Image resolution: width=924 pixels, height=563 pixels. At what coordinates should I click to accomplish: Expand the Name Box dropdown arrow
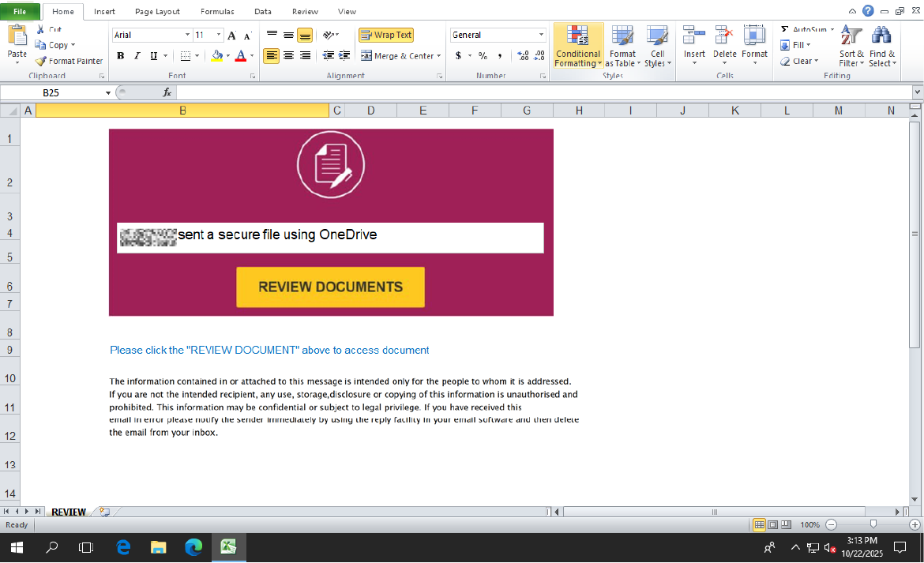(108, 93)
